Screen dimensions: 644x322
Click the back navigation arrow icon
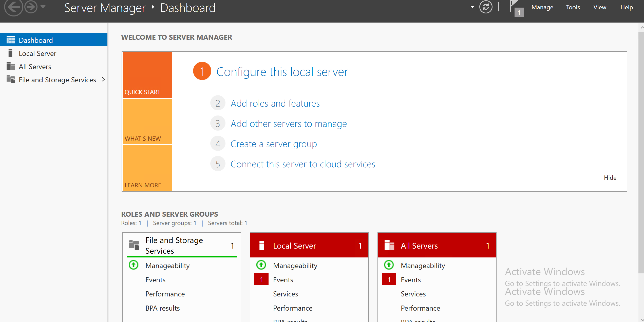pos(13,7)
